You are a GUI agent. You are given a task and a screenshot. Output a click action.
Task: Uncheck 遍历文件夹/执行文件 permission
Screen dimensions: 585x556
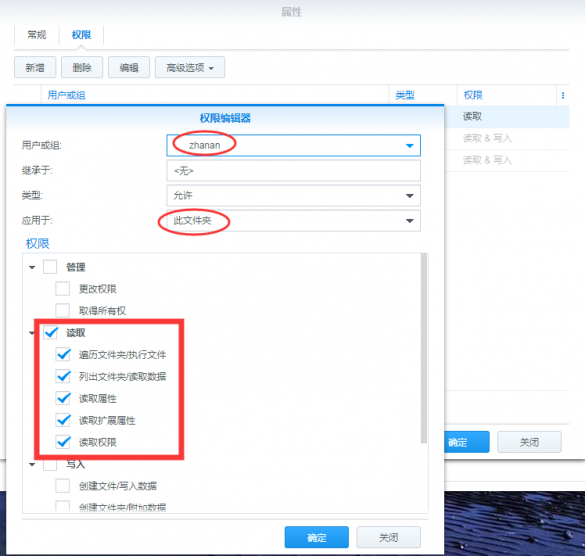(63, 354)
